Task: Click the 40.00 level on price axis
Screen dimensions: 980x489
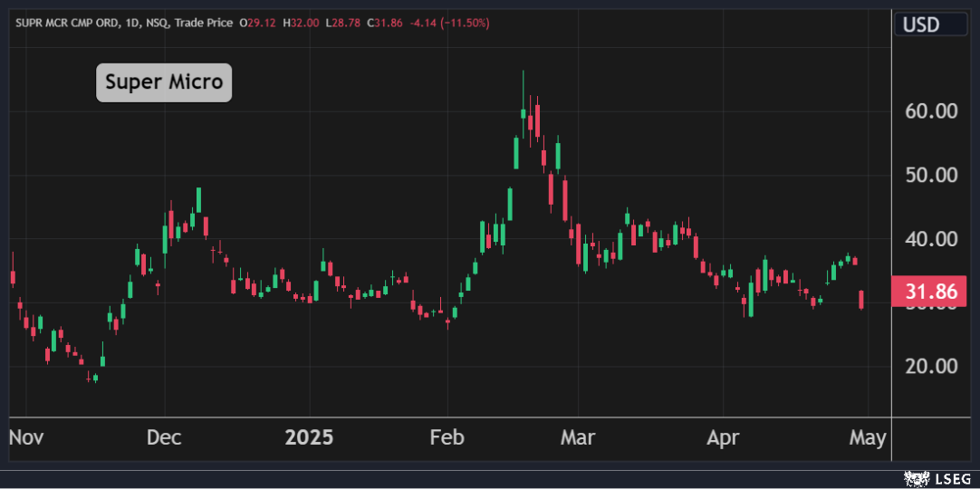Action: click(932, 239)
